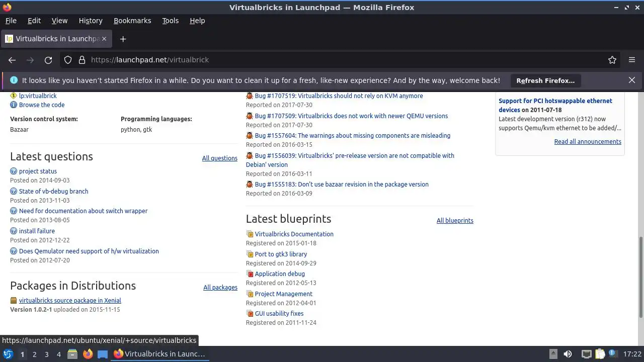Click the volume icon in system tray

[568, 354]
